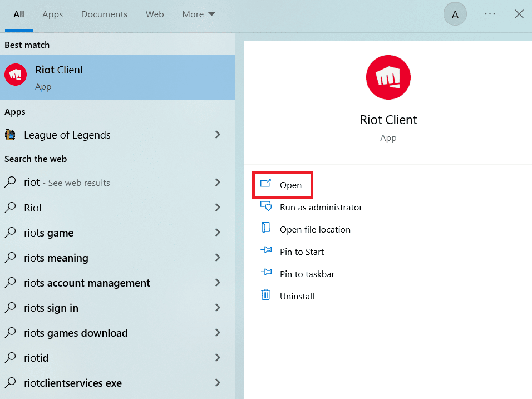Switch to the All tab
Screen dimensions: 532x399
point(19,14)
